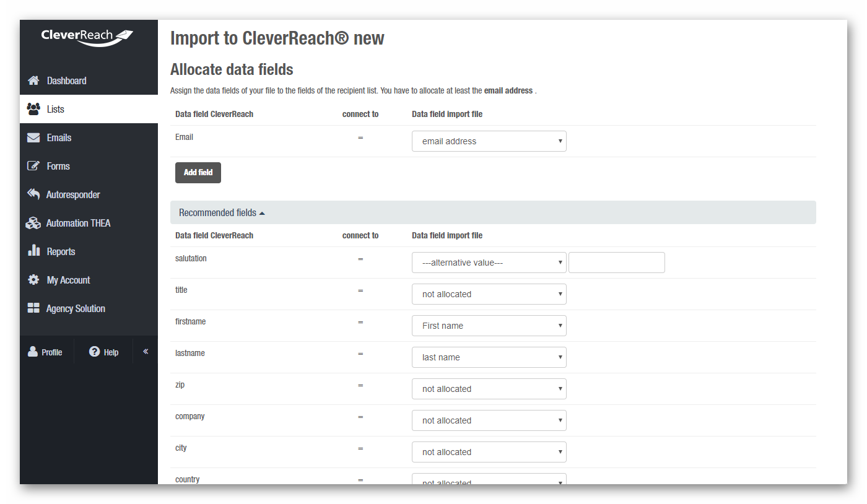Click the salutation alternative value text box

coord(617,263)
